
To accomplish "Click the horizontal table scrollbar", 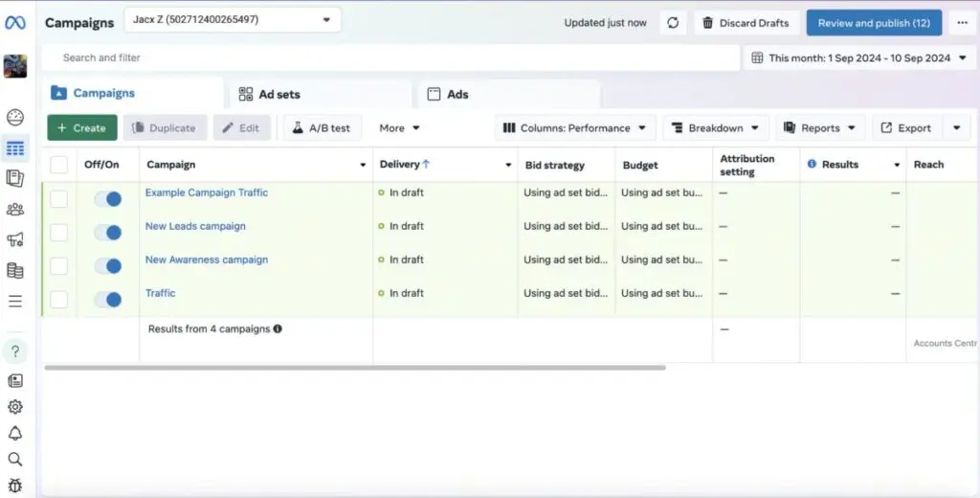I will point(354,368).
